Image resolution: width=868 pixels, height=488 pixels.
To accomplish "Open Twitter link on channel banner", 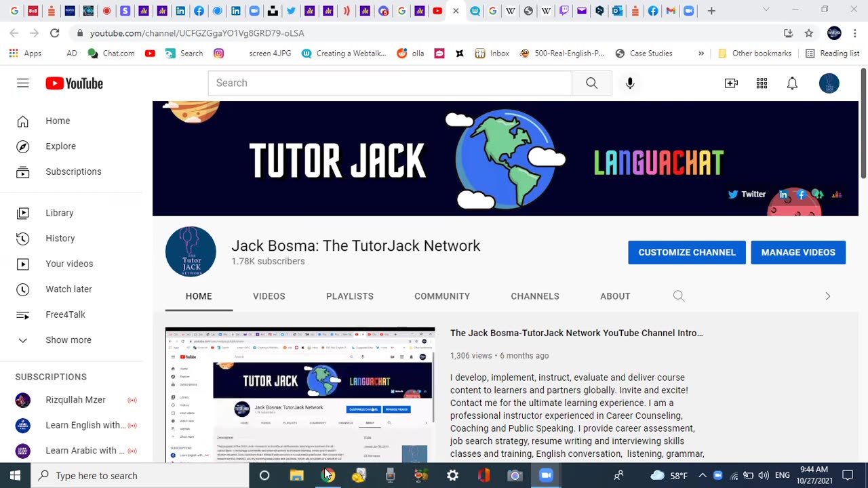I will pos(747,195).
